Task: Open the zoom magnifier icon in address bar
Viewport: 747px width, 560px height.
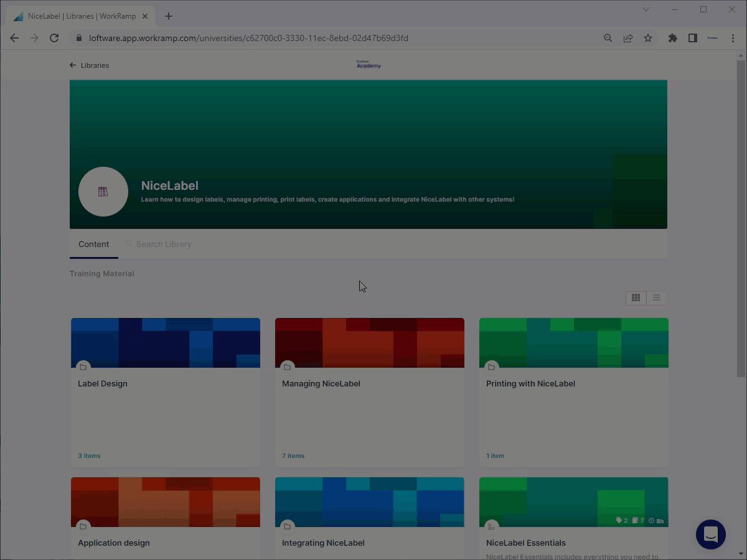Action: pyautogui.click(x=608, y=38)
